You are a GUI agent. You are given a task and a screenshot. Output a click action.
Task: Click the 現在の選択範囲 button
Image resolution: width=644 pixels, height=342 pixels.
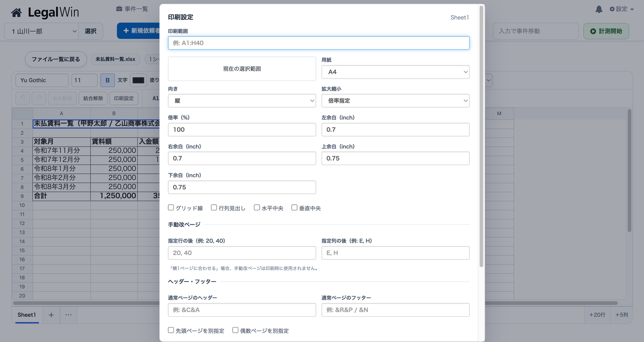(242, 69)
